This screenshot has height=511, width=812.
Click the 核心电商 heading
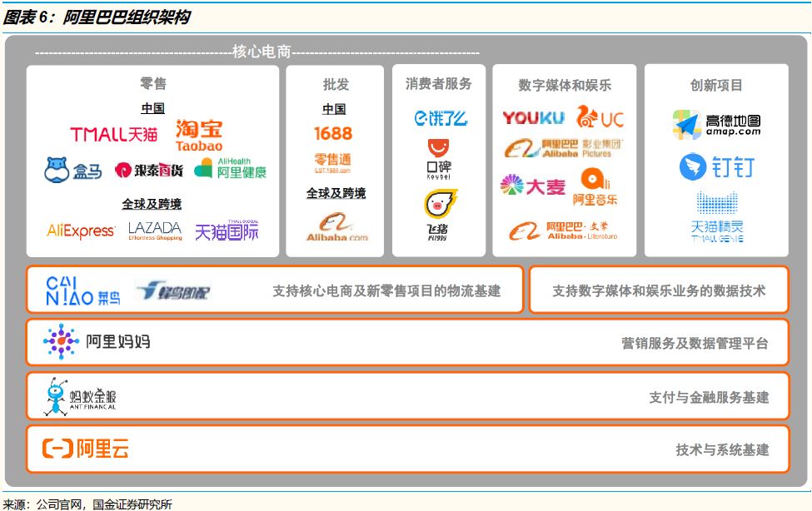pos(262,52)
